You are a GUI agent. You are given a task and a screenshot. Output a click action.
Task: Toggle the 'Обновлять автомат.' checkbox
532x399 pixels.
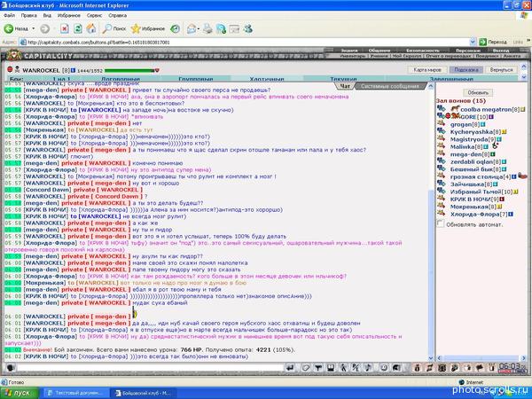[x=440, y=223]
